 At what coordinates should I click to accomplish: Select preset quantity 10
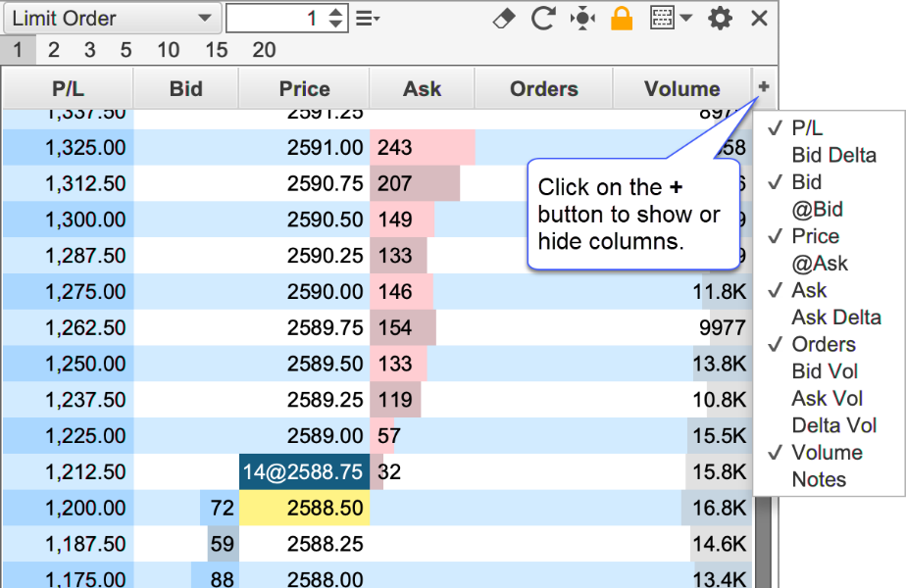[168, 50]
